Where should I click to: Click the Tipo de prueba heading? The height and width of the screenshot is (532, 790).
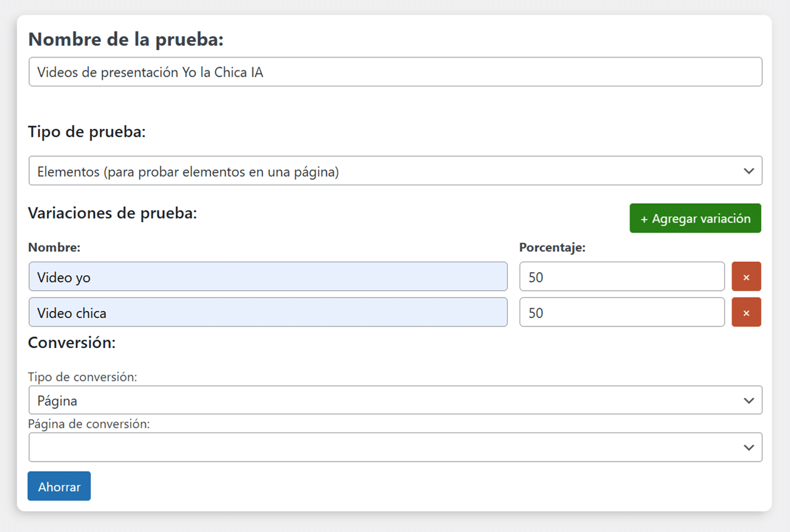click(x=87, y=132)
